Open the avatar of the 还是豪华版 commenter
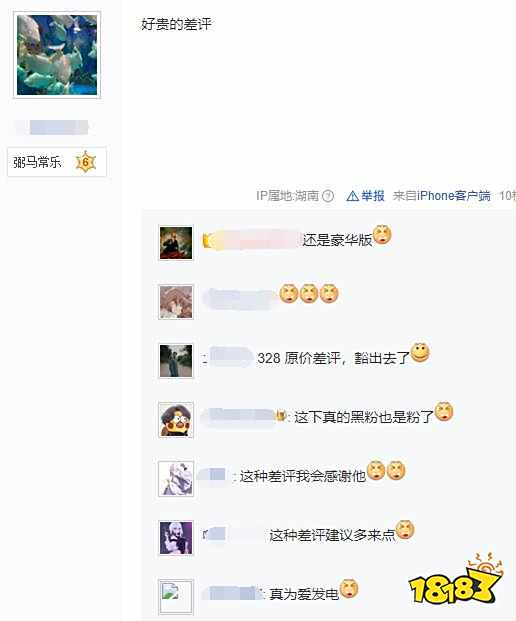This screenshot has height=621, width=516. coord(176,243)
